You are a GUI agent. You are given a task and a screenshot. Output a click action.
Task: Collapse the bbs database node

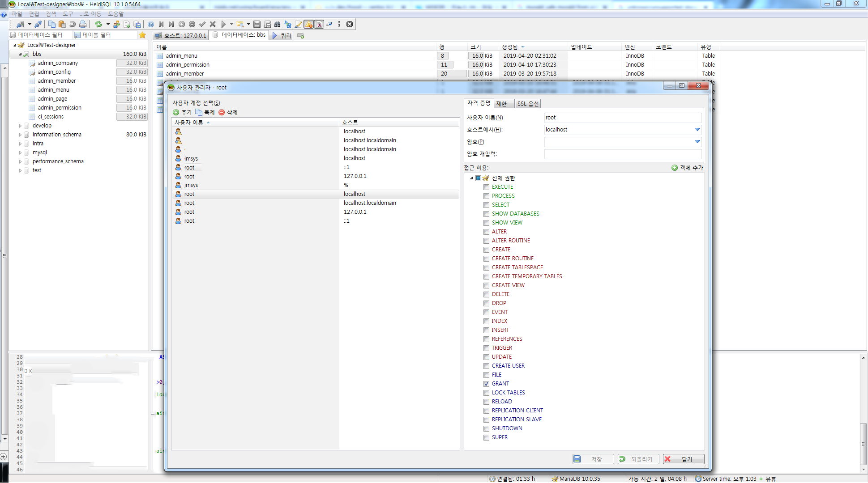point(20,54)
